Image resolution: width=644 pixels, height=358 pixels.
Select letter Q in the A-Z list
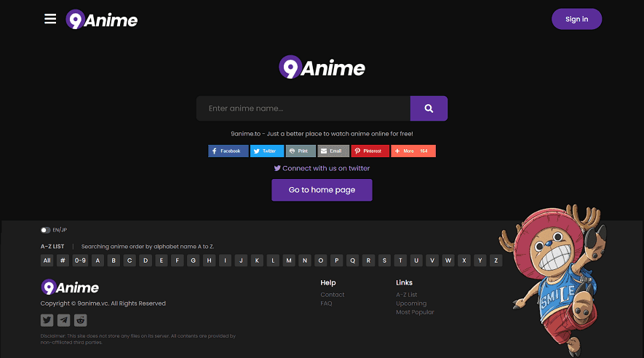352,260
